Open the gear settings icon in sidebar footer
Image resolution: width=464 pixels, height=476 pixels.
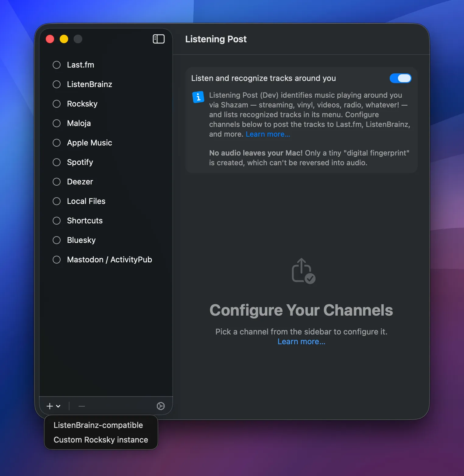coord(160,406)
